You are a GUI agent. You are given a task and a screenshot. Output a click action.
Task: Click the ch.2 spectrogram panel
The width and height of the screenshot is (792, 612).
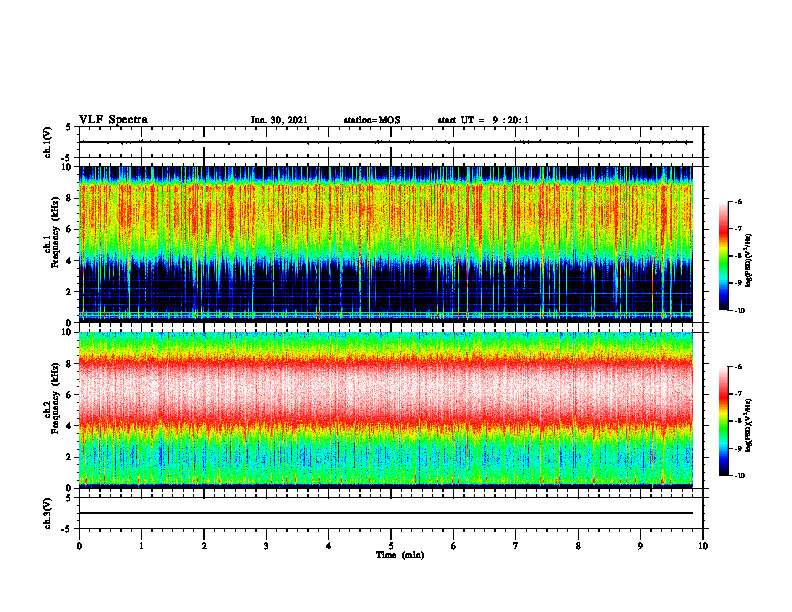click(x=386, y=410)
